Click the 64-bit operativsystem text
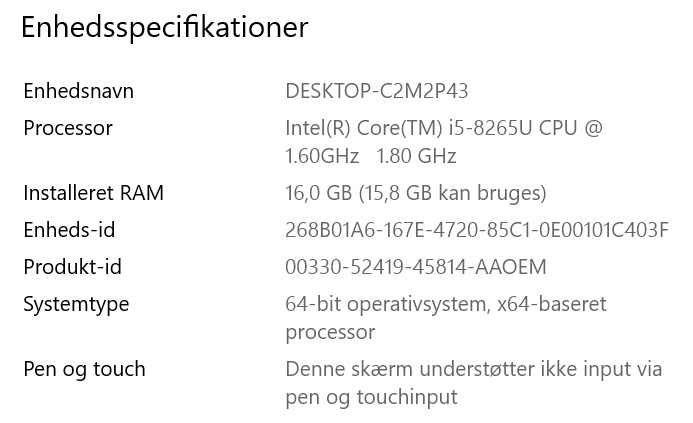Viewport: 693px width, 423px height. click(x=387, y=304)
